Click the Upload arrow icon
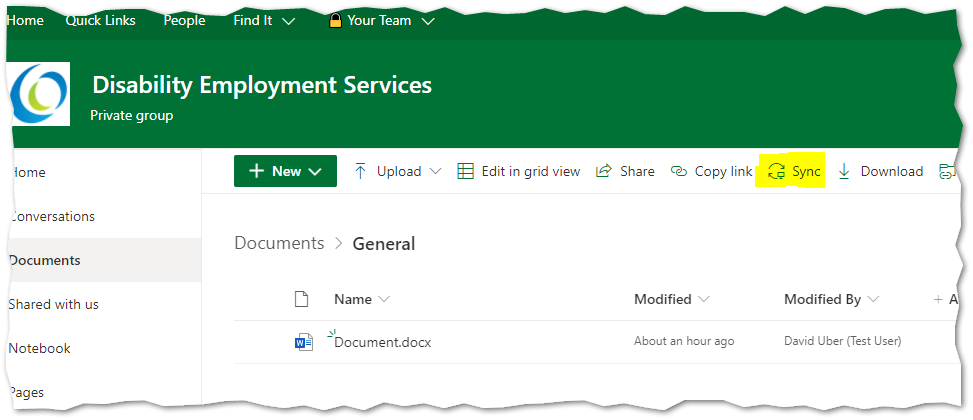Image resolution: width=973 pixels, height=420 pixels. (x=360, y=171)
